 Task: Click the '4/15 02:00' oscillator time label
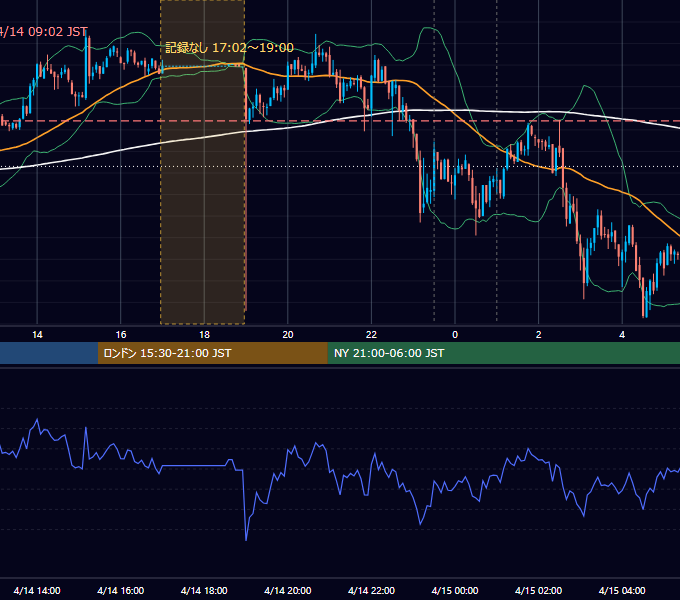pyautogui.click(x=538, y=591)
